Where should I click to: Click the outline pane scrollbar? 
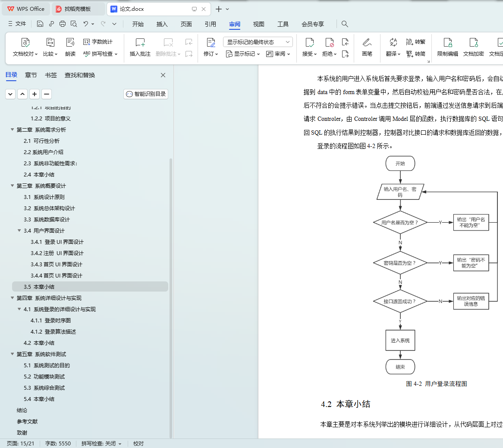171,298
